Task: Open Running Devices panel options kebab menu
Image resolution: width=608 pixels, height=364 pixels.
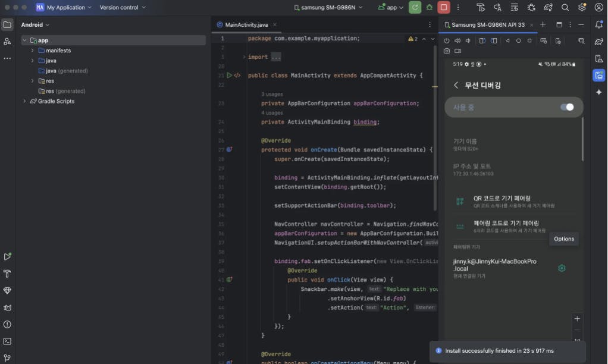Action: click(570, 25)
